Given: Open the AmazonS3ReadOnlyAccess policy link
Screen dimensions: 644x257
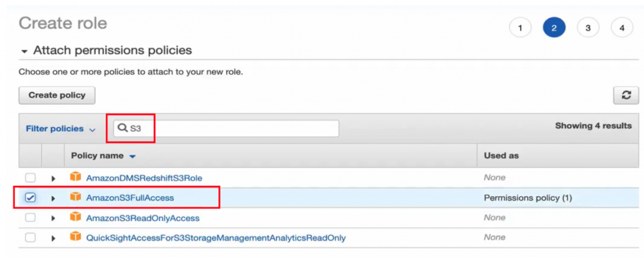Looking at the screenshot, I should click(x=143, y=218).
